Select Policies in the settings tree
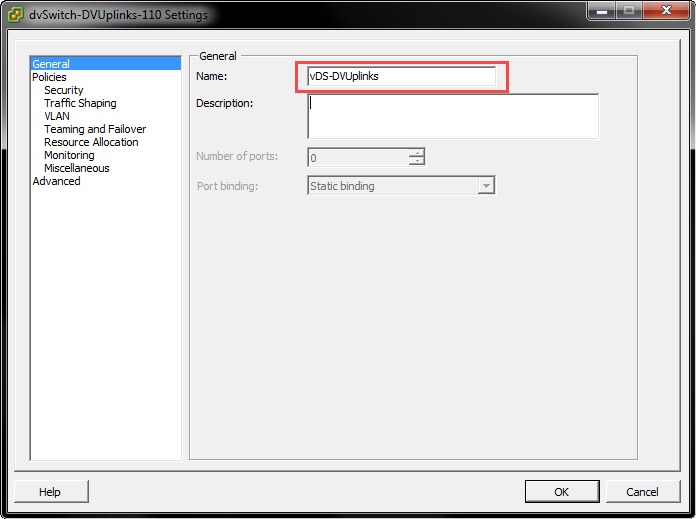This screenshot has height=519, width=696. click(50, 77)
